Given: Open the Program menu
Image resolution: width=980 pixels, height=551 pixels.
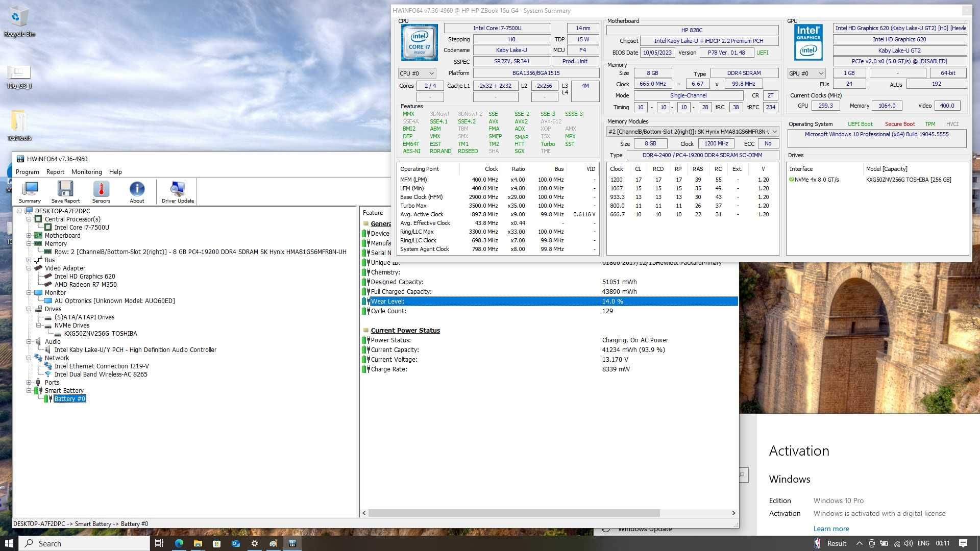Looking at the screenshot, I should [x=28, y=172].
